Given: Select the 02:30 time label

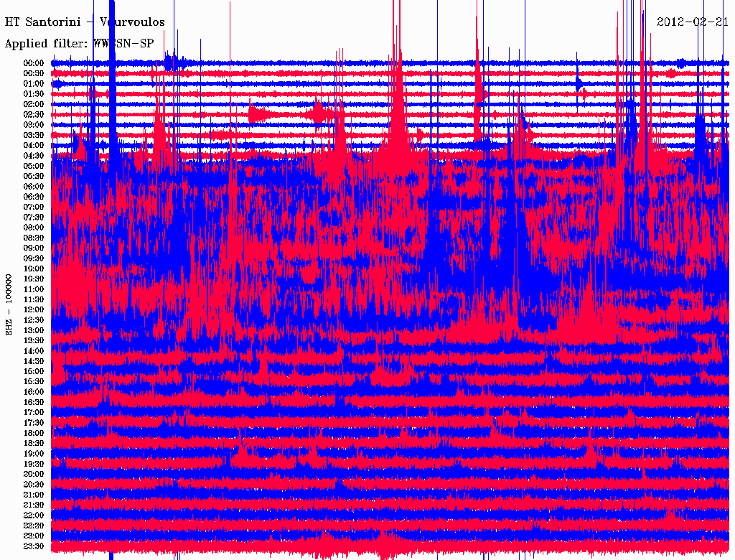Looking at the screenshot, I should (34, 114).
